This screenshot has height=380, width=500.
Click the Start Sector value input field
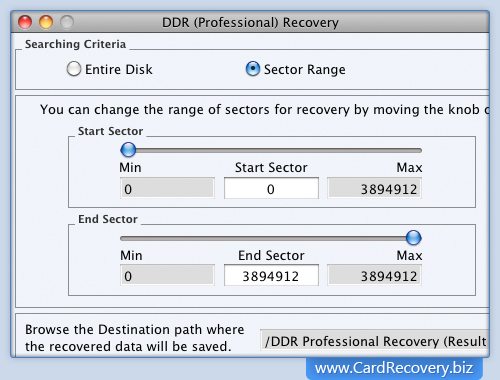[x=271, y=188]
